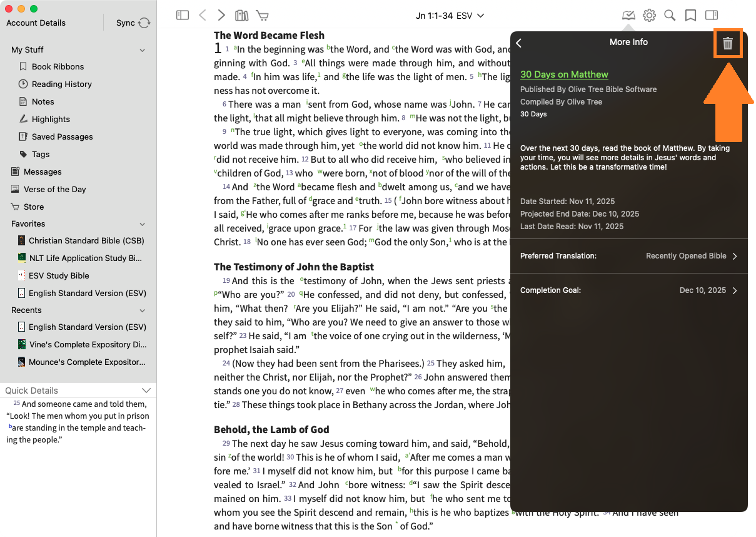Click the Sync refresh icon
This screenshot has height=537, width=756.
tap(144, 23)
